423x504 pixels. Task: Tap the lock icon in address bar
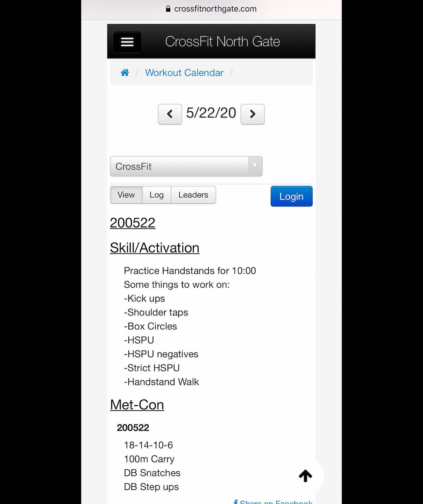tap(168, 9)
